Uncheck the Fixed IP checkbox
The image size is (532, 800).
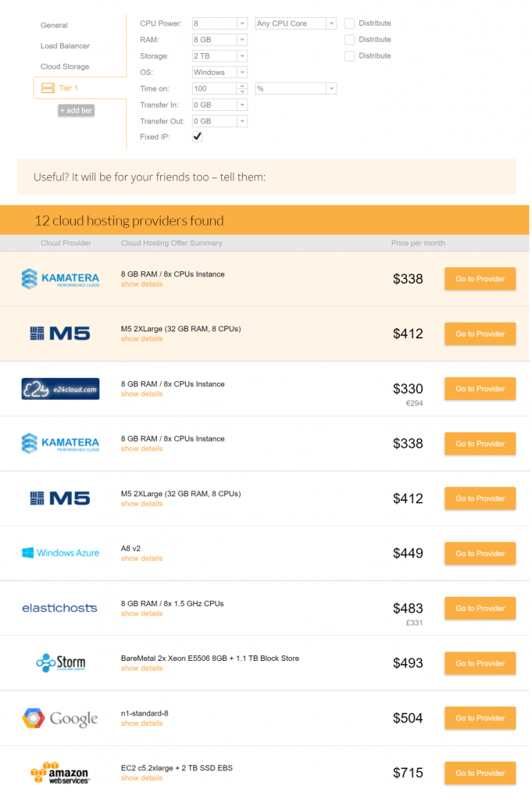[x=198, y=137]
